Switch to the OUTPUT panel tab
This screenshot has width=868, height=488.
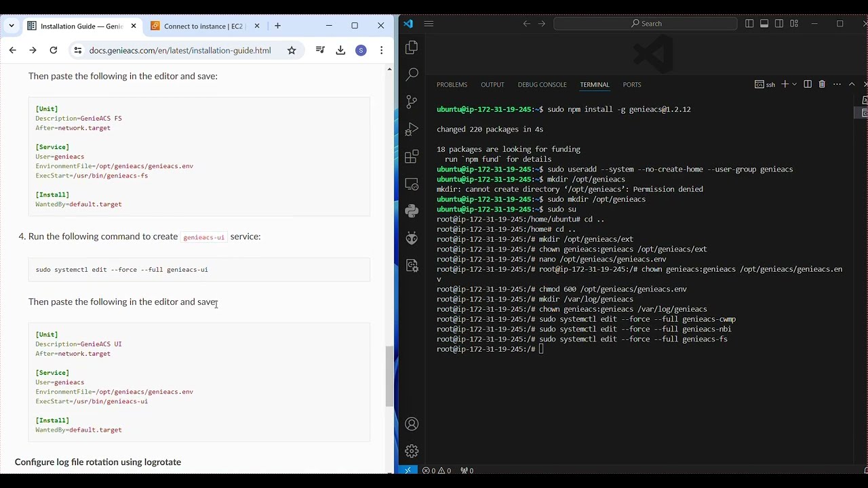pyautogui.click(x=492, y=85)
